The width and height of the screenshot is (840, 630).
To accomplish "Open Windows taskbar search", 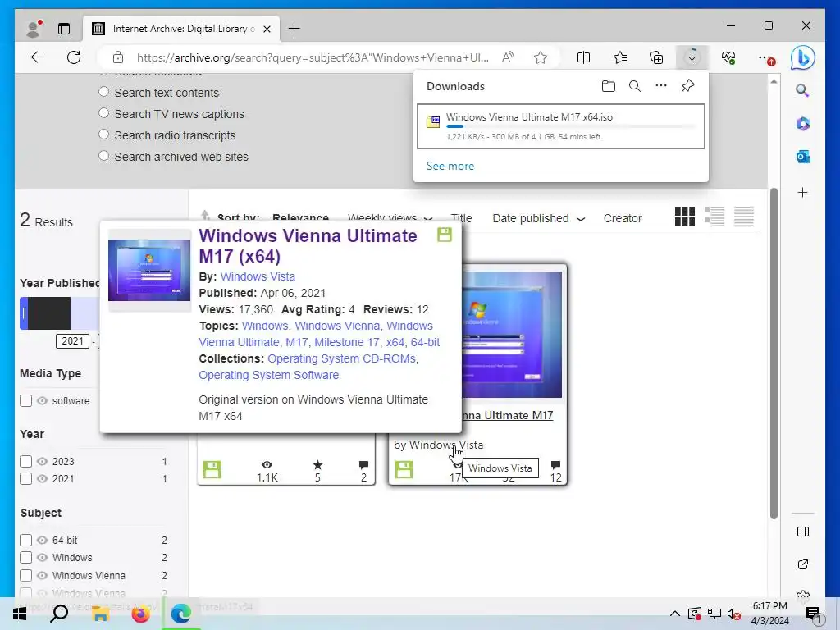I will pos(59,613).
